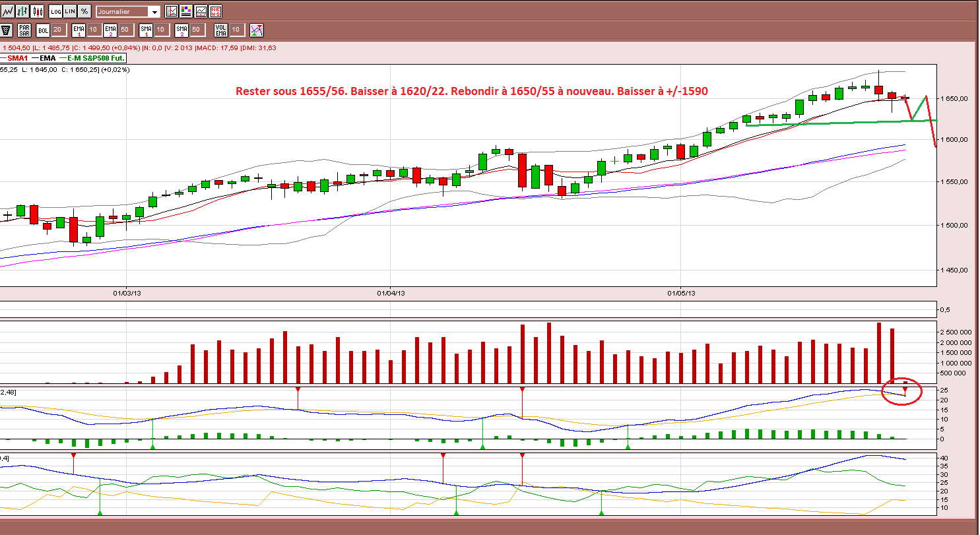Enable linear scale with LIN

[70, 11]
